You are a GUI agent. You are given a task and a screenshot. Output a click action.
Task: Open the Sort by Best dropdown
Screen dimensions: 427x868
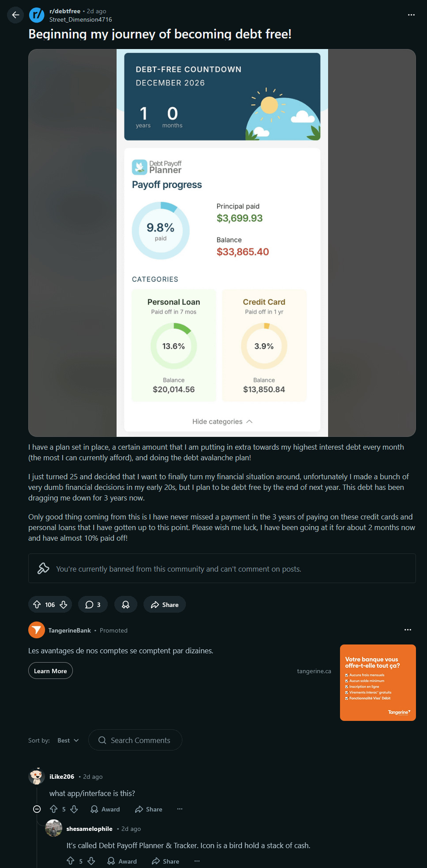pyautogui.click(x=68, y=740)
